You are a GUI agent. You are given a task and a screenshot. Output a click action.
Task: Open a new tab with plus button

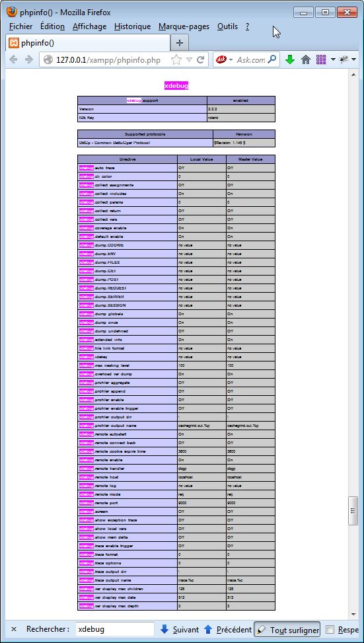(x=180, y=43)
